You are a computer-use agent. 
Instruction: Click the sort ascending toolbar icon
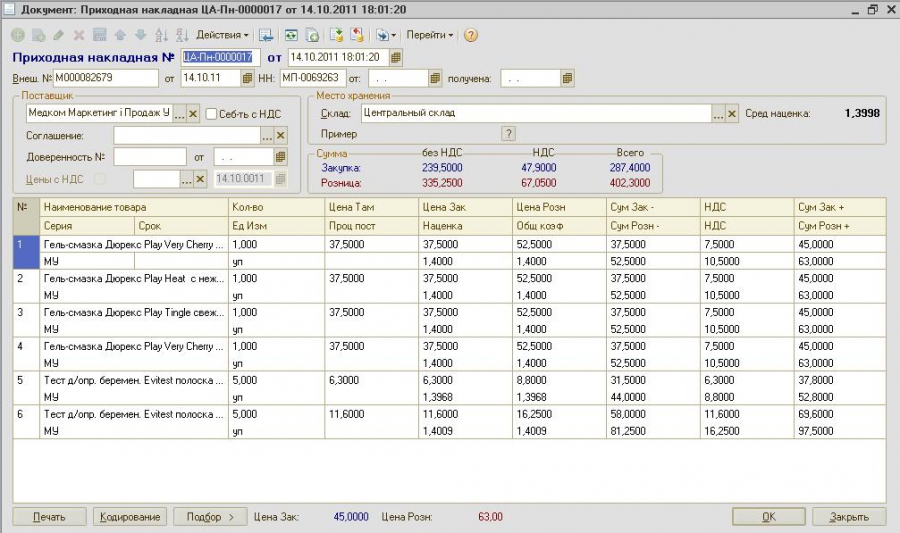pyautogui.click(x=161, y=35)
